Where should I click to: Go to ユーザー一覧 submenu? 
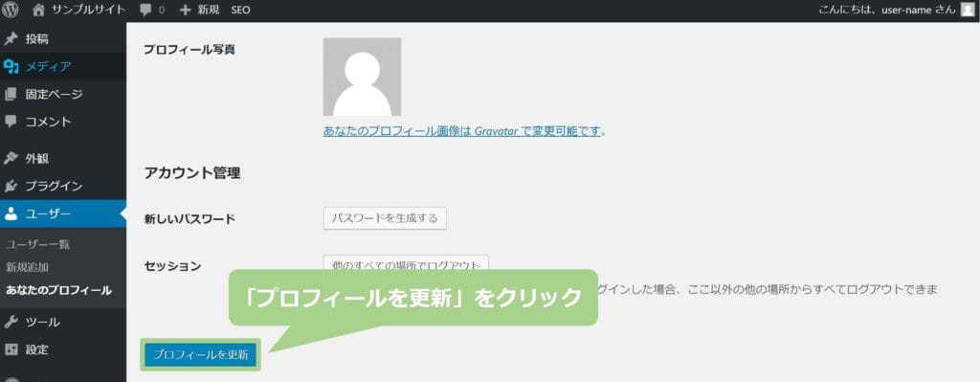click(37, 244)
